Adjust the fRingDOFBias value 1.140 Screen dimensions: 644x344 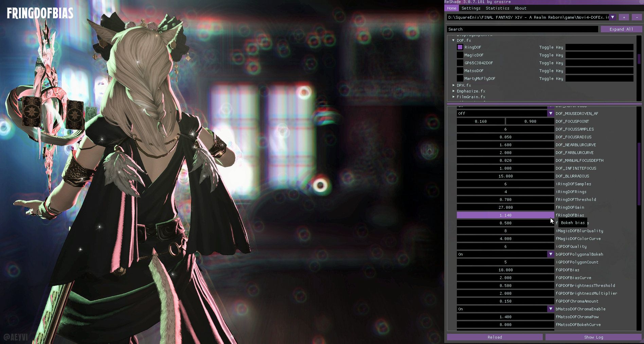coord(505,215)
